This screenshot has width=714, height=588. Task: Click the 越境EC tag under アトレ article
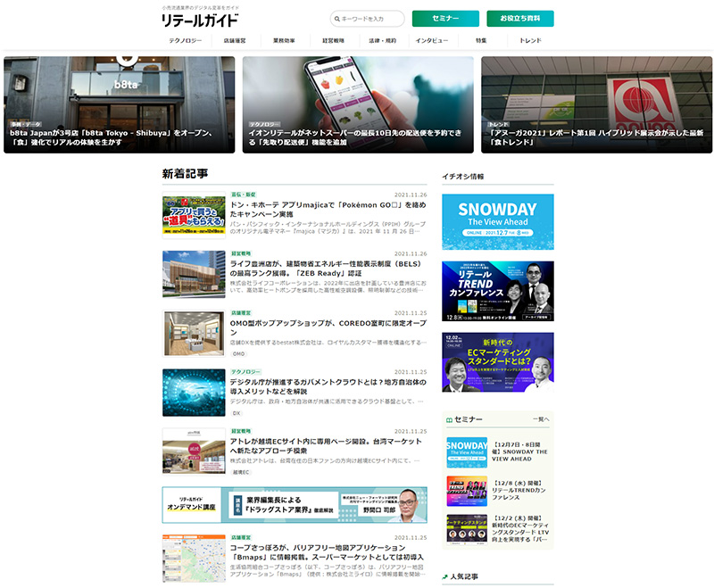[241, 472]
